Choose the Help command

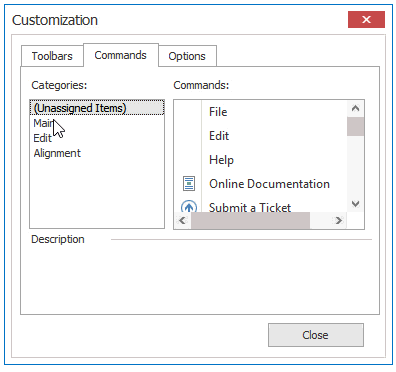coord(260,160)
